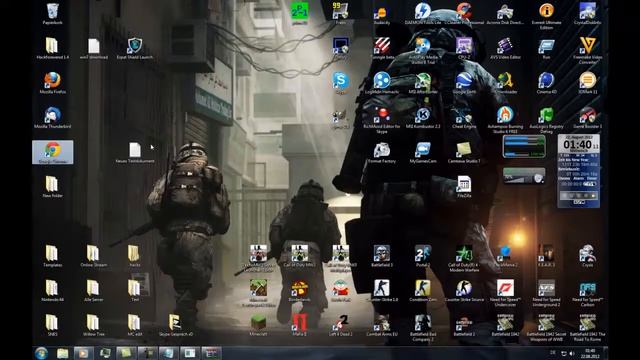Open CCleaner Professional shortcut
The height and width of the screenshot is (360, 640).
point(464,13)
